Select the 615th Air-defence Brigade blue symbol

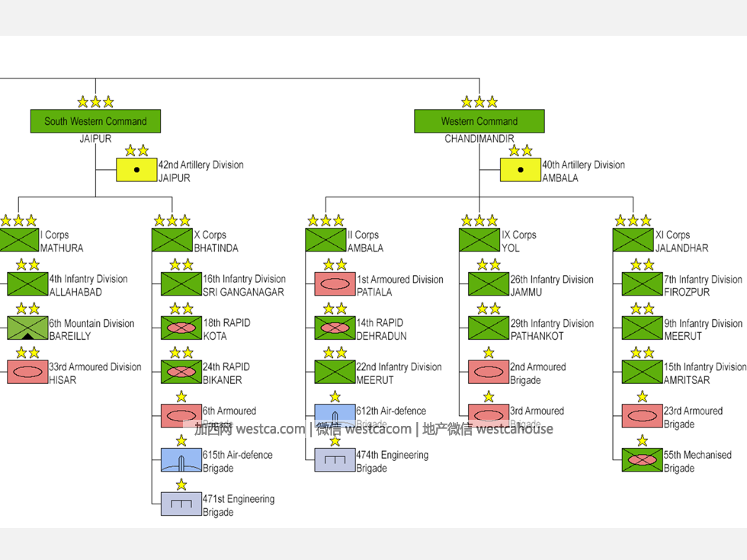click(x=181, y=460)
